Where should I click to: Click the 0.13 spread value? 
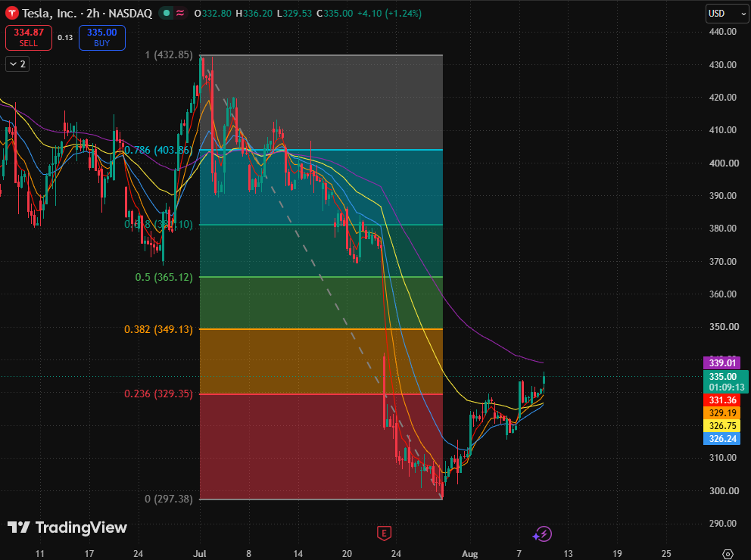click(x=65, y=37)
